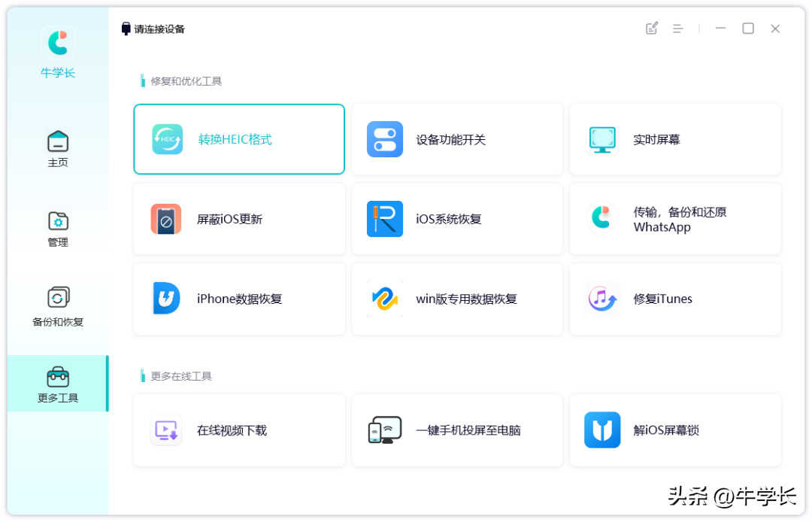
Task: Click the 一键手机投屏至电脑 icon
Action: (385, 429)
